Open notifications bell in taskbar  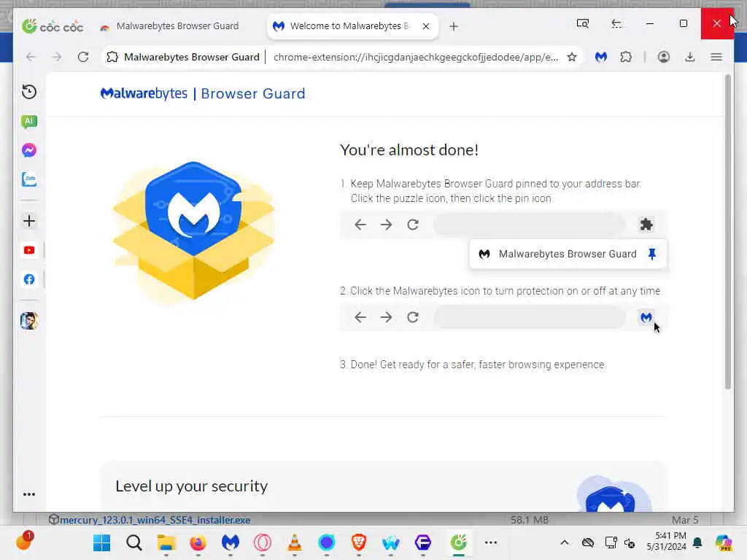click(698, 542)
